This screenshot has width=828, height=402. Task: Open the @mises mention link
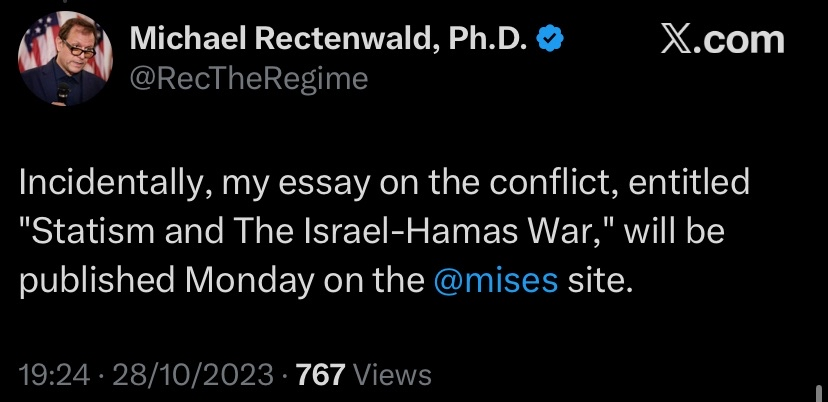(x=495, y=281)
